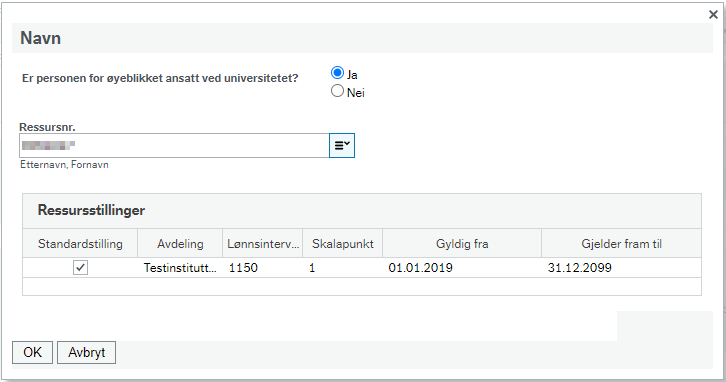Click the Lønnsinterv... column header
Screen dimensions: 726x382
point(263,244)
